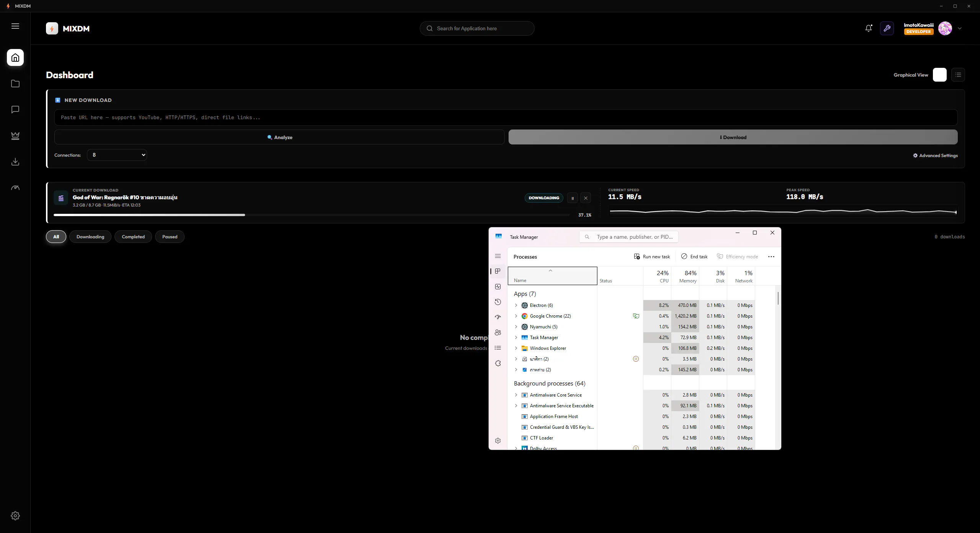Pause the God of War download
Image resolution: width=980 pixels, height=533 pixels.
(573, 198)
